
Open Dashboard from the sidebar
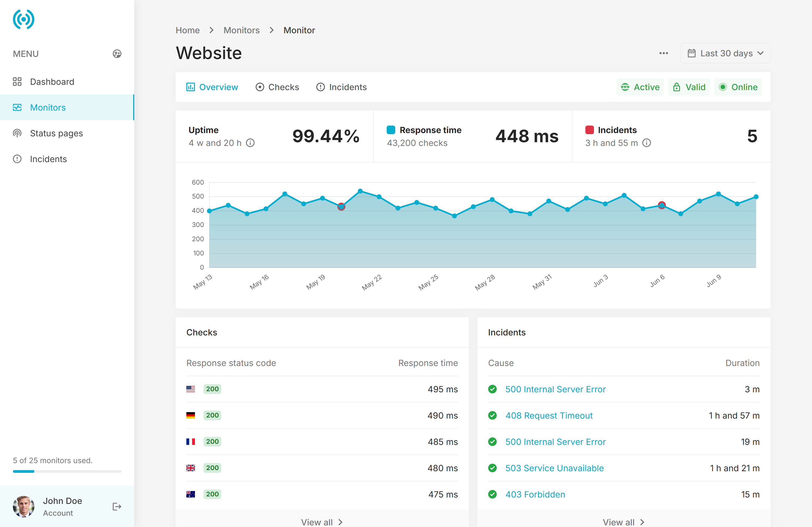(x=52, y=82)
